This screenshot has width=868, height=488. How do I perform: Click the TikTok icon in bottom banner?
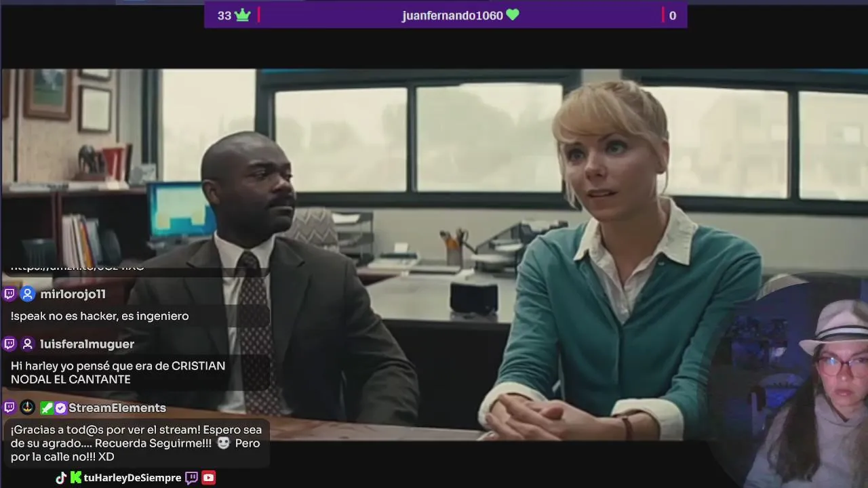point(61,478)
